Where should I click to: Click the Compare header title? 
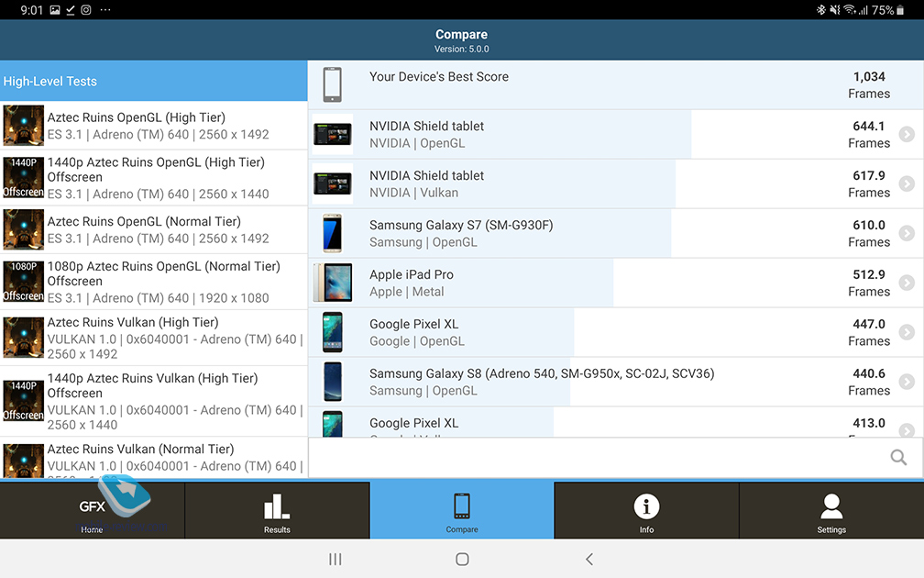[461, 34]
